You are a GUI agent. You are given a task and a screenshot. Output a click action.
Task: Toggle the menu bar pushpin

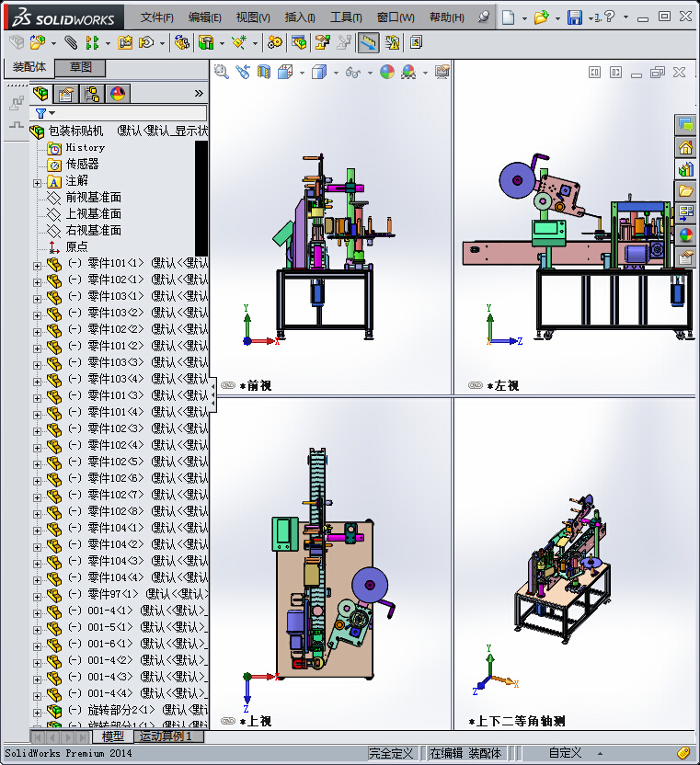[x=483, y=17]
